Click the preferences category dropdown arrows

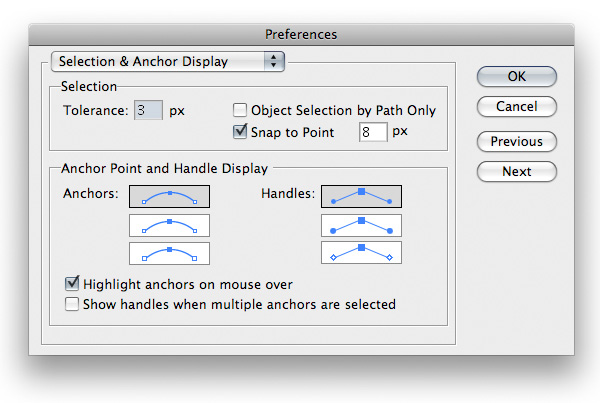273,62
